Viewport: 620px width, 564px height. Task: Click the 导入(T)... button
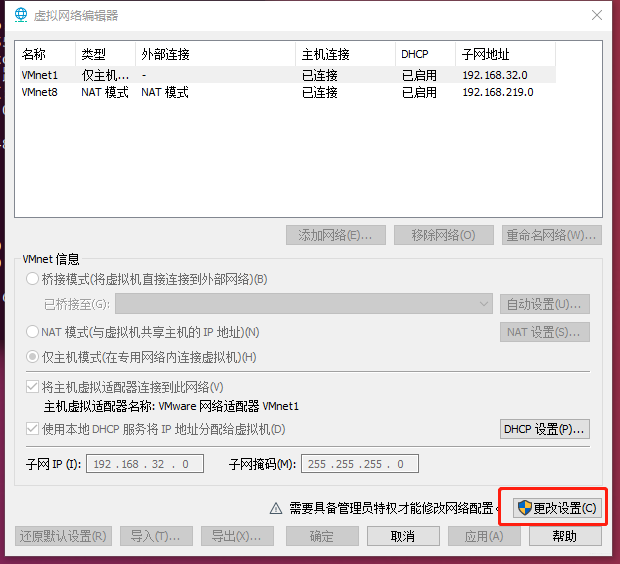156,536
